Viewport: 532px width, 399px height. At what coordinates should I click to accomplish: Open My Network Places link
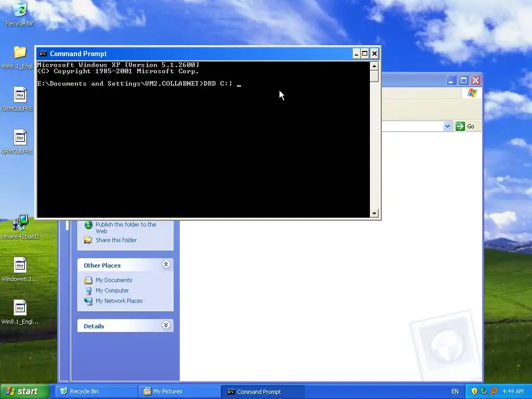[x=119, y=301]
